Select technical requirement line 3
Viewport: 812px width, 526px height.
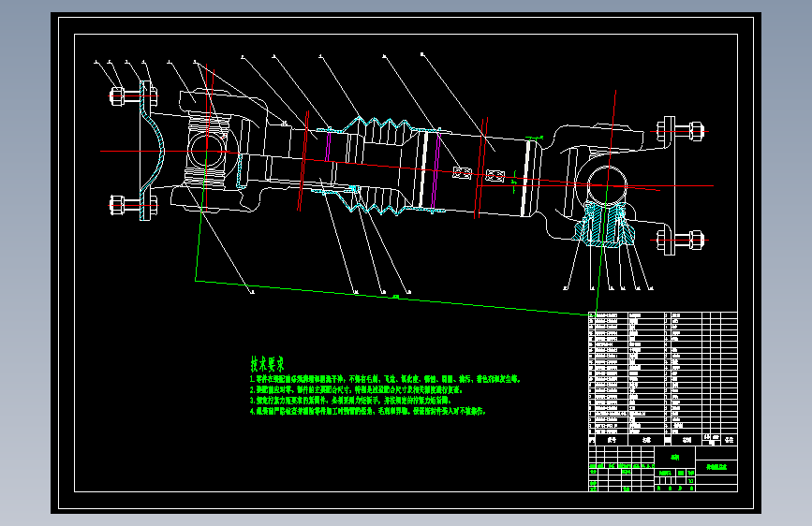coord(350,401)
